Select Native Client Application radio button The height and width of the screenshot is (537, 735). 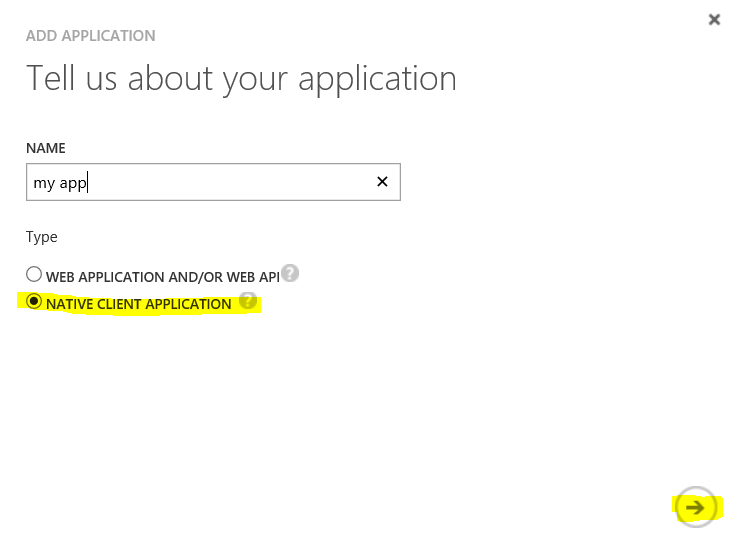coord(34,301)
